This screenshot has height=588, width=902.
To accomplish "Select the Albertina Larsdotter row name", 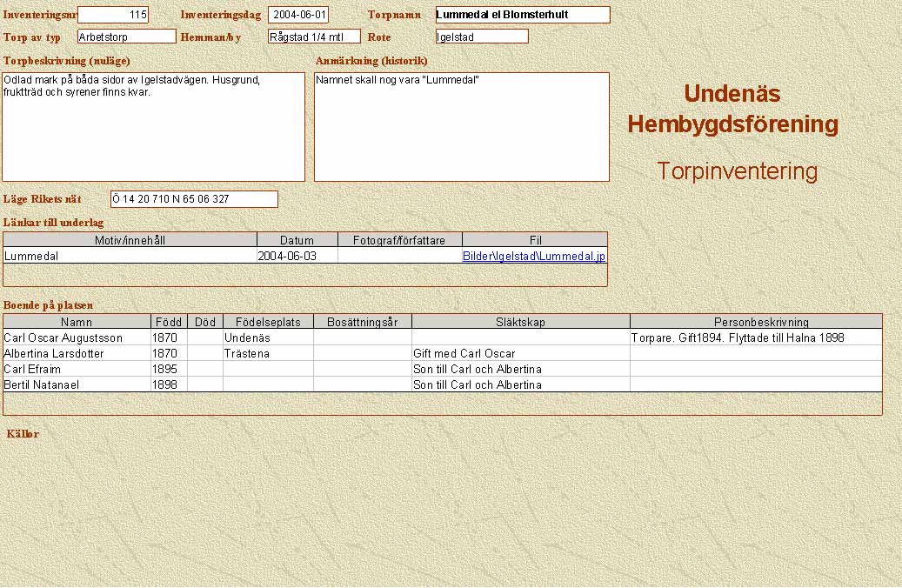I will coord(77,354).
